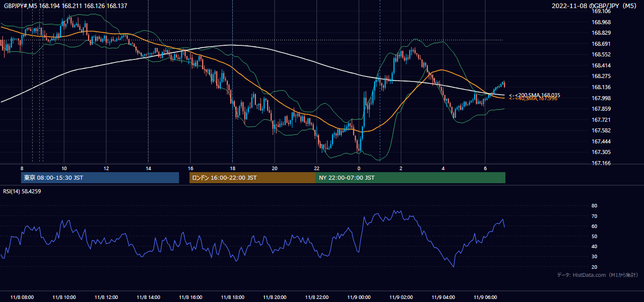Viewport: 644px width, 302px height.
Task: Click hour tick 14 under the candlestick chart
Action: coord(148,168)
